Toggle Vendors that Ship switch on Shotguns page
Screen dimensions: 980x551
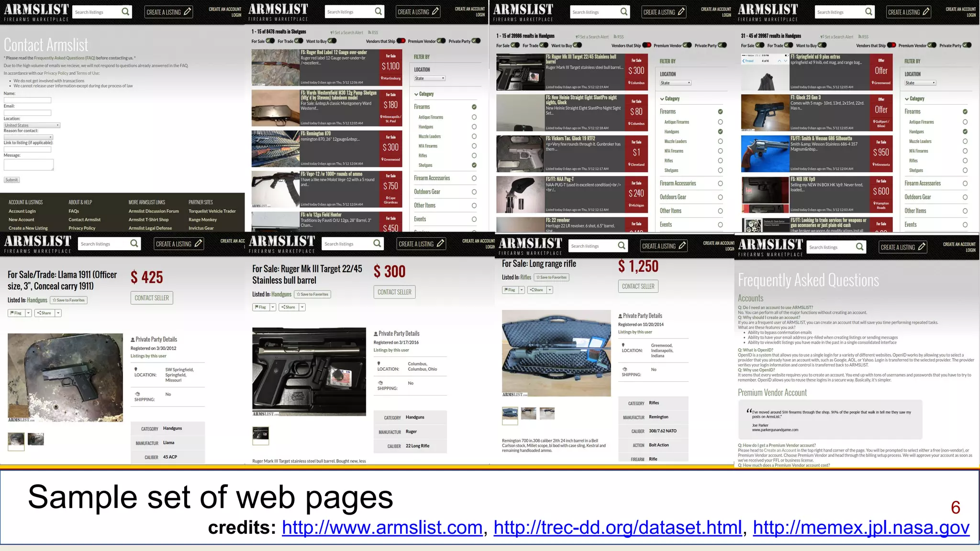click(x=401, y=41)
